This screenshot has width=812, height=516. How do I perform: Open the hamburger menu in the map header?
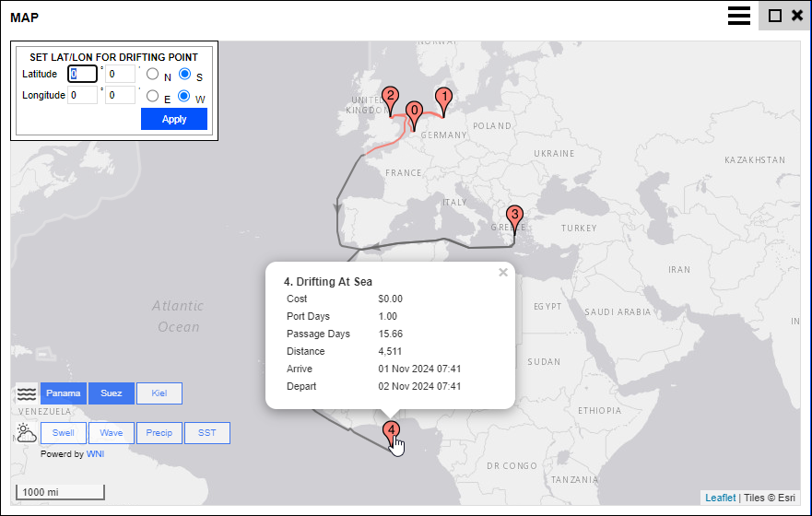[738, 16]
